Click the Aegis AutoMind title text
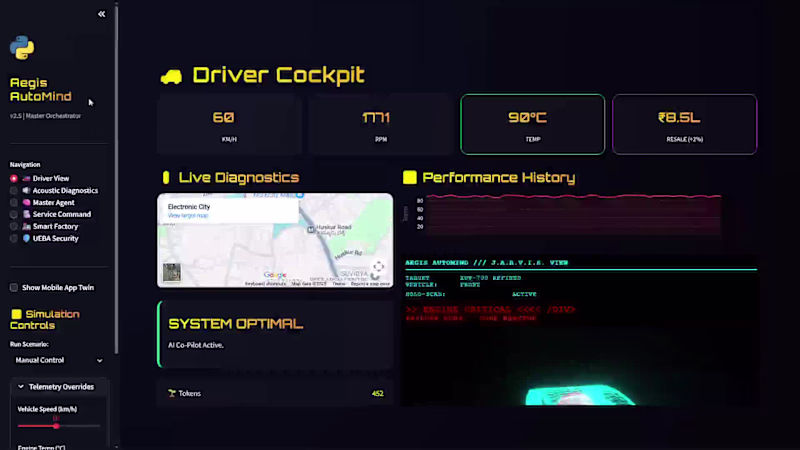 point(41,90)
